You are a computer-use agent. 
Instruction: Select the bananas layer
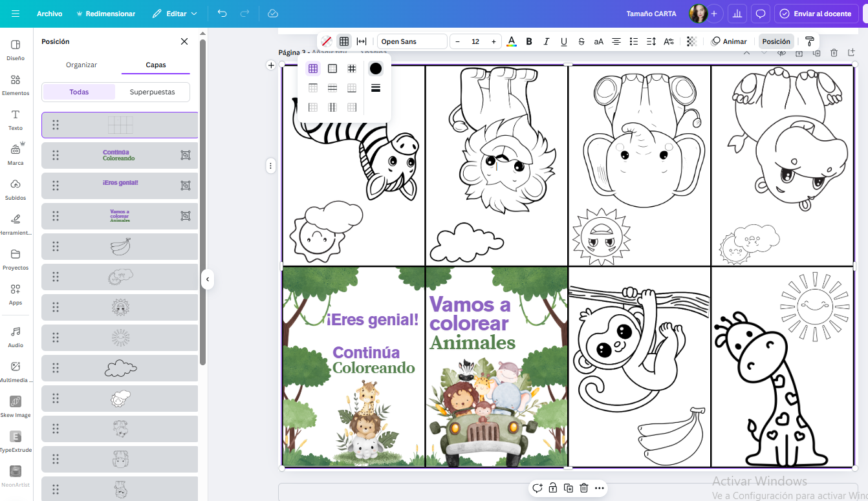(x=120, y=246)
